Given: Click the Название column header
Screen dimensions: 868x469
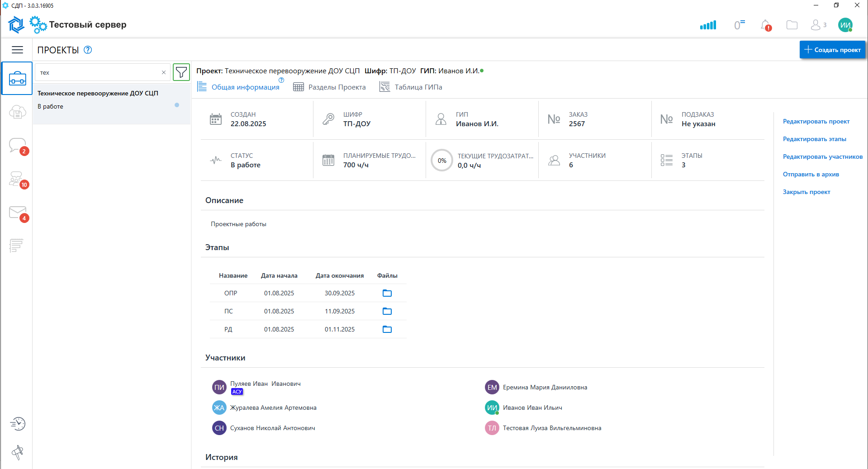Looking at the screenshot, I should point(233,275).
